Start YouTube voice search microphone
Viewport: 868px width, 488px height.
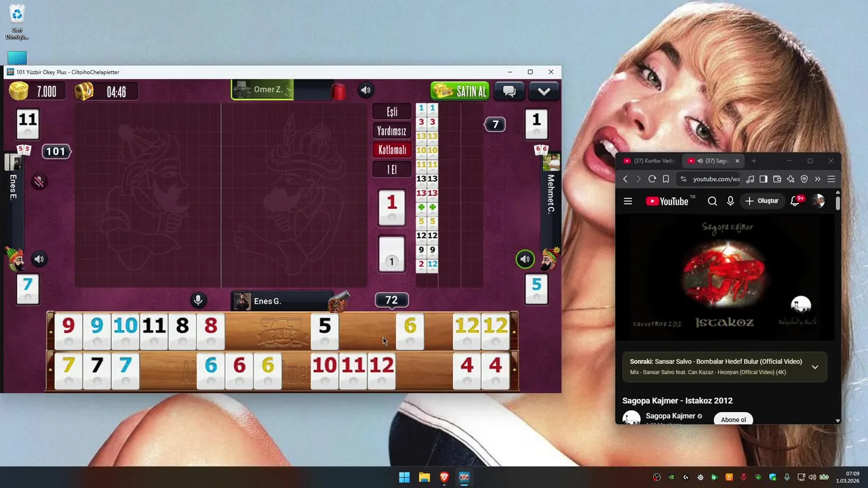click(x=730, y=201)
